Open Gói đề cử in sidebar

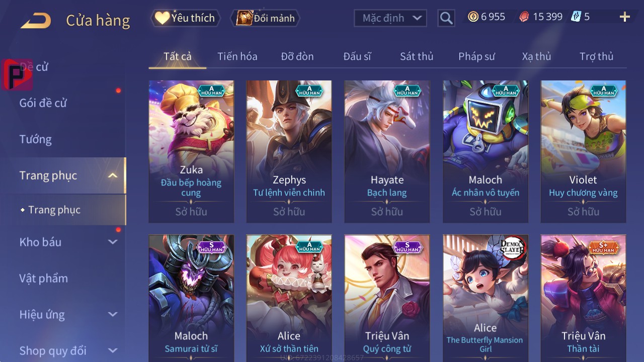(x=43, y=103)
